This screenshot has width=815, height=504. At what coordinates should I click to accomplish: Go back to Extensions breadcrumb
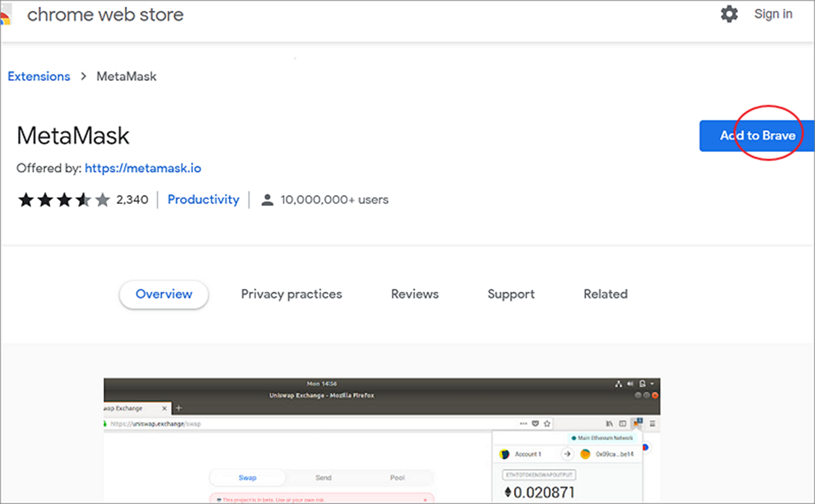point(38,76)
